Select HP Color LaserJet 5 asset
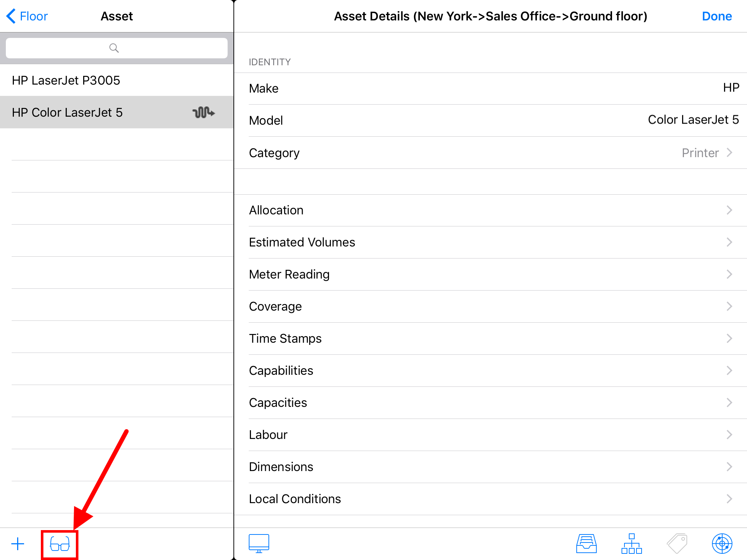This screenshot has width=747, height=560. pos(117,112)
